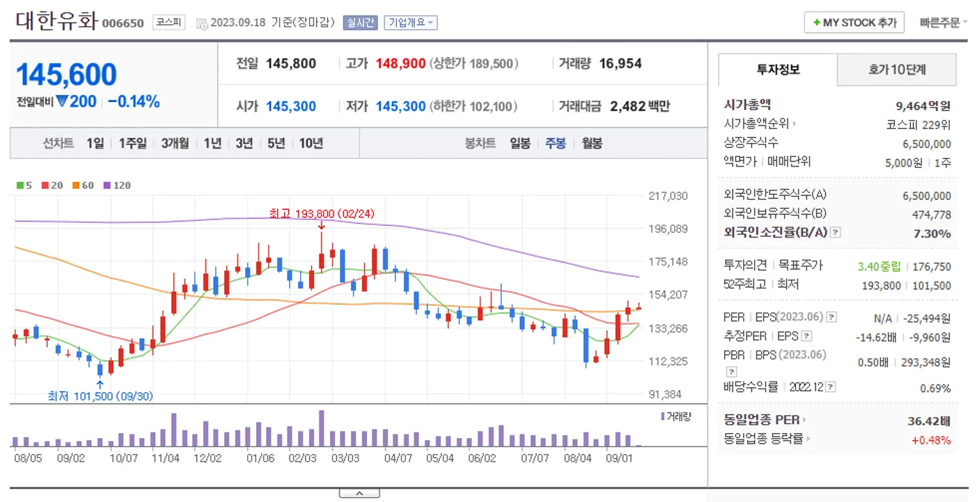The image size is (980, 502).
Task: Click the collapse up-arrow handle below the chart
Action: 359,493
